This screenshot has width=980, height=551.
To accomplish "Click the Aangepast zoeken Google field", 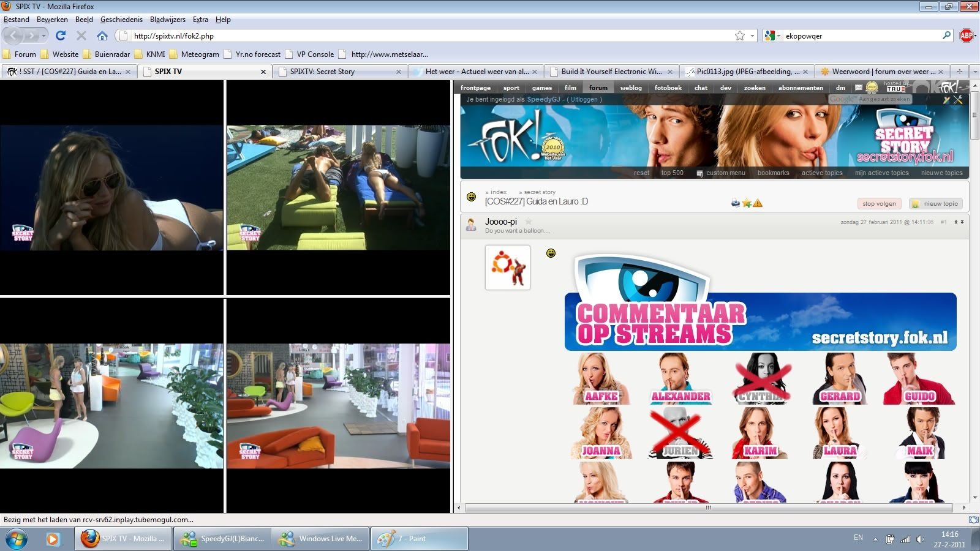I will 870,99.
